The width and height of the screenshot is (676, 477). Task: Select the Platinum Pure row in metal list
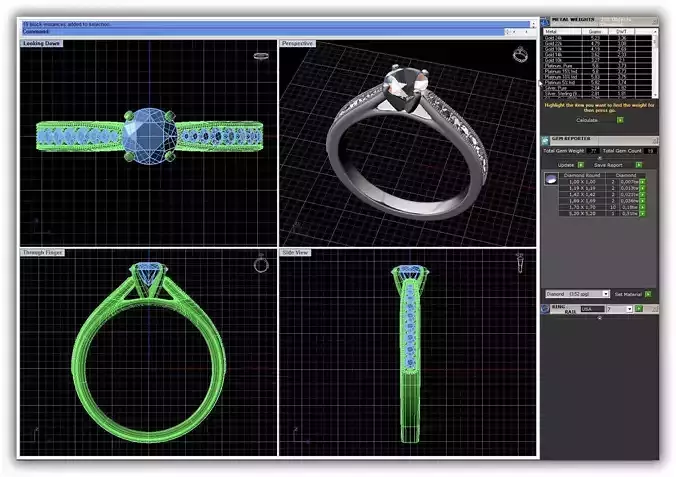click(598, 66)
